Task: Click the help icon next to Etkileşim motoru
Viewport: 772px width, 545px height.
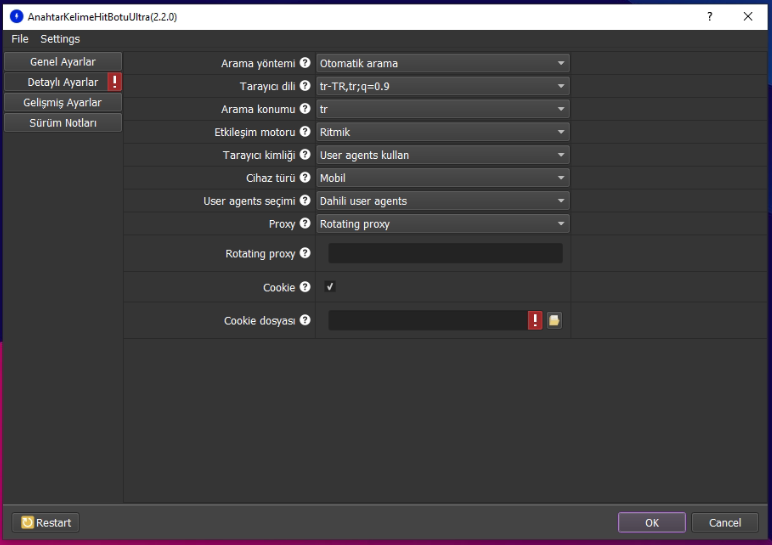Action: coord(305,132)
